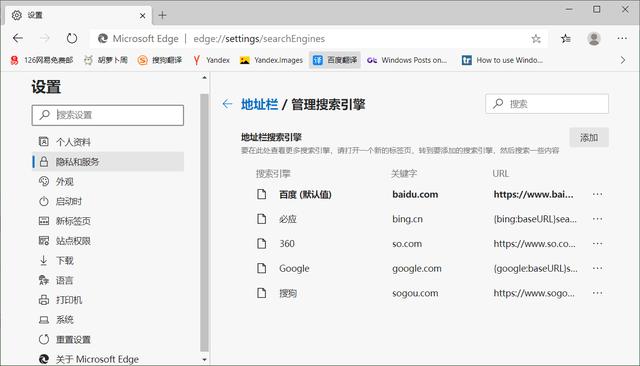
Task: Click the search box above the search engine list
Action: pyautogui.click(x=547, y=104)
